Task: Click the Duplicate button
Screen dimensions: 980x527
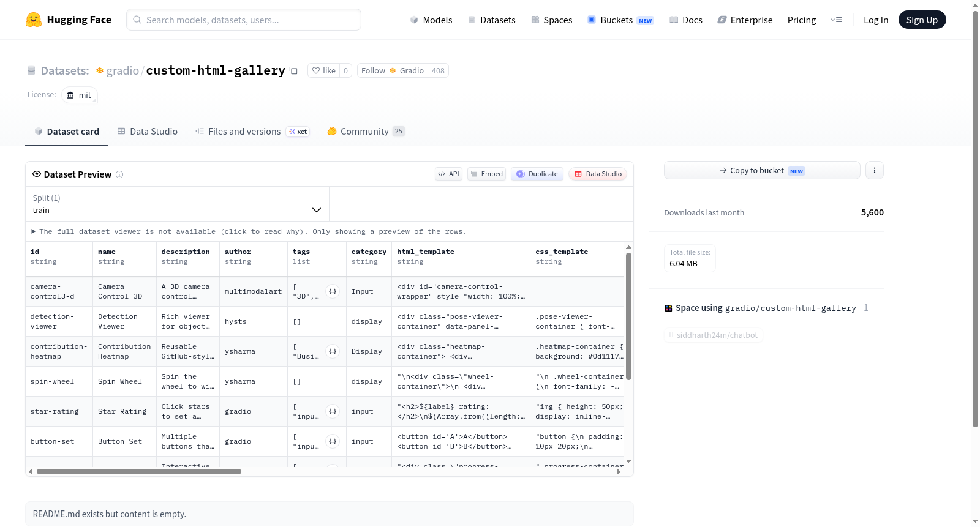Action: coord(537,174)
